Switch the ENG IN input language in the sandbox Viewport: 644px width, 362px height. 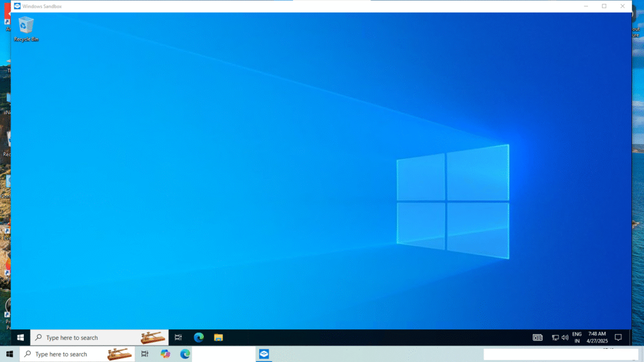click(577, 337)
